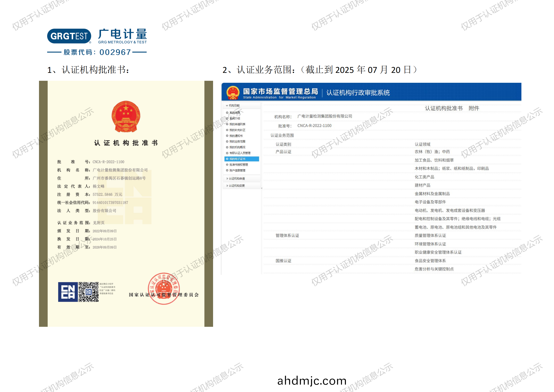This screenshot has height=392, width=554.
Task: Select 我的电子证书 in sidebar
Action: 237,159
